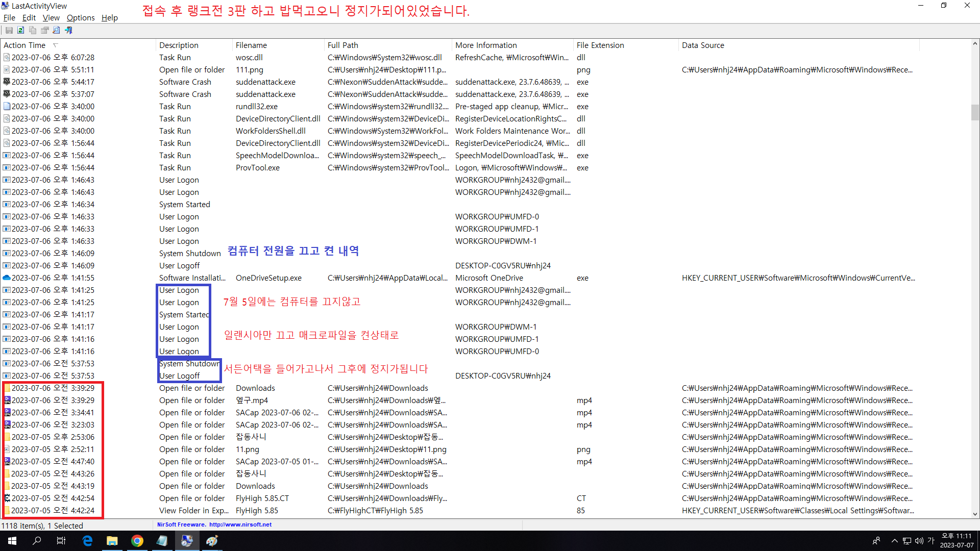
Task: Open the Options menu
Action: [x=81, y=18]
